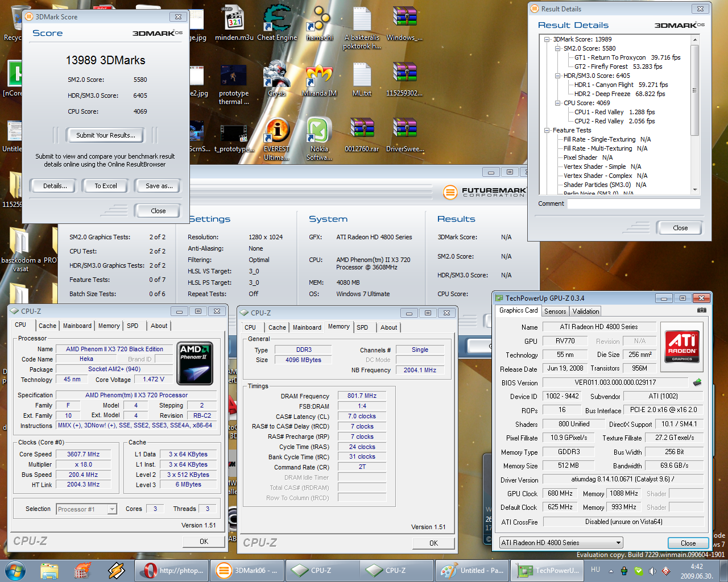The image size is (728, 582).
Task: Click the Save as... button
Action: 159,186
